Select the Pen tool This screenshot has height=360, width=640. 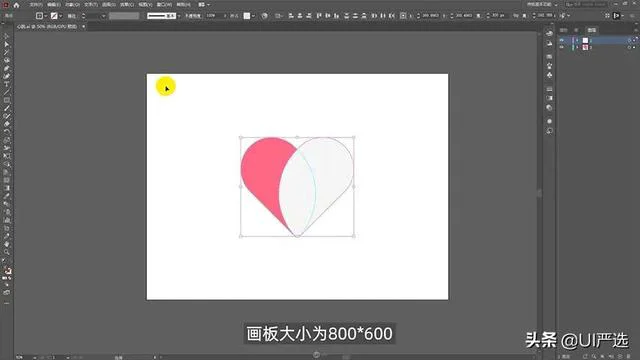point(7,69)
